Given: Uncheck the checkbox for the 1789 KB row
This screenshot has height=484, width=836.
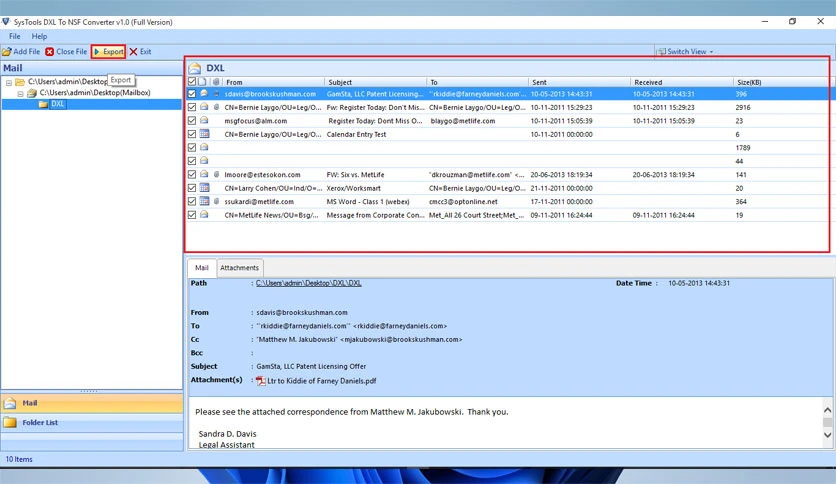Looking at the screenshot, I should coord(192,148).
